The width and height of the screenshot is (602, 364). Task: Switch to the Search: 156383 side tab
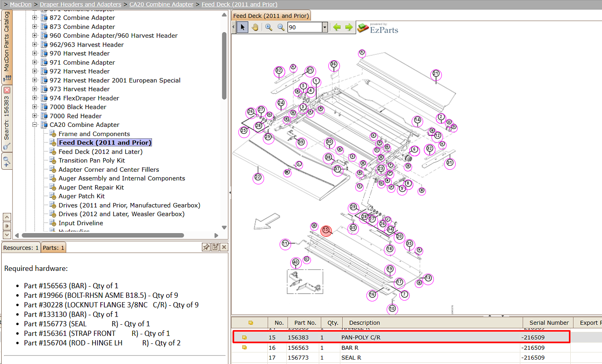coord(7,119)
